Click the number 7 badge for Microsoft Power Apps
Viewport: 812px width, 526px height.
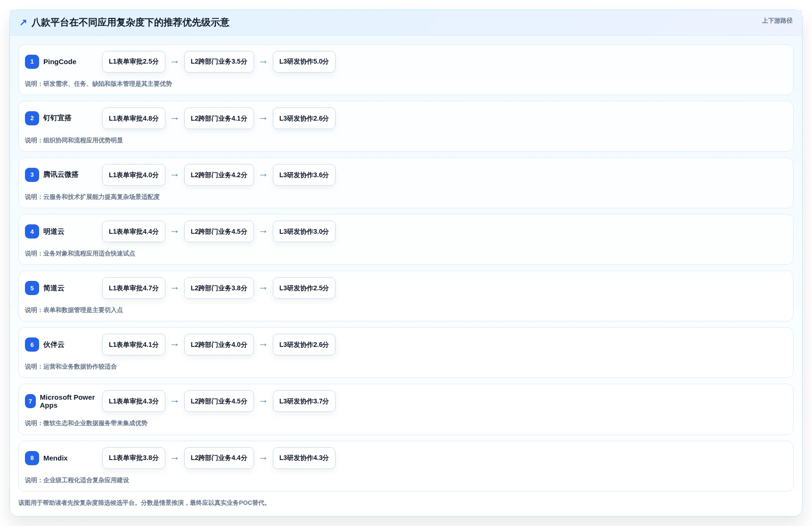point(30,401)
